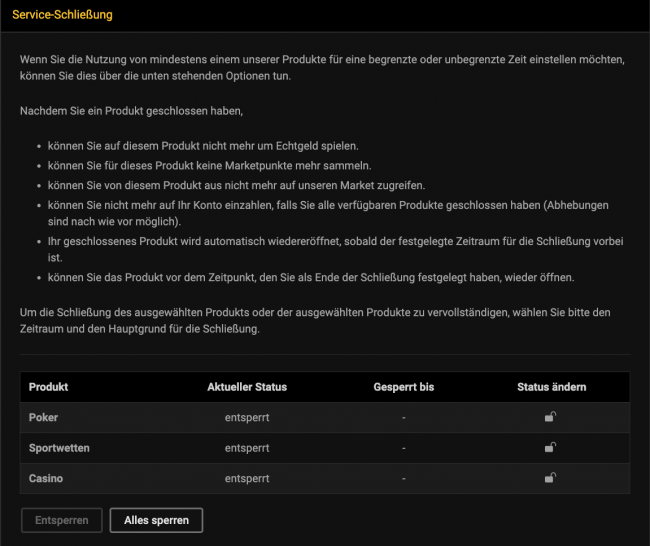The height and width of the screenshot is (546, 650).
Task: Click the Sportwetten row's entsperrt status
Action: point(247,448)
